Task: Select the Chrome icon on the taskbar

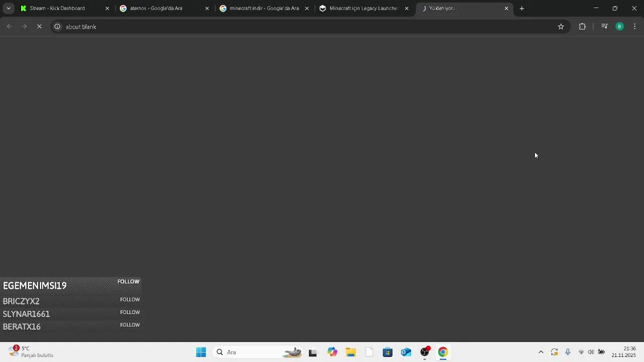Action: 443,352
